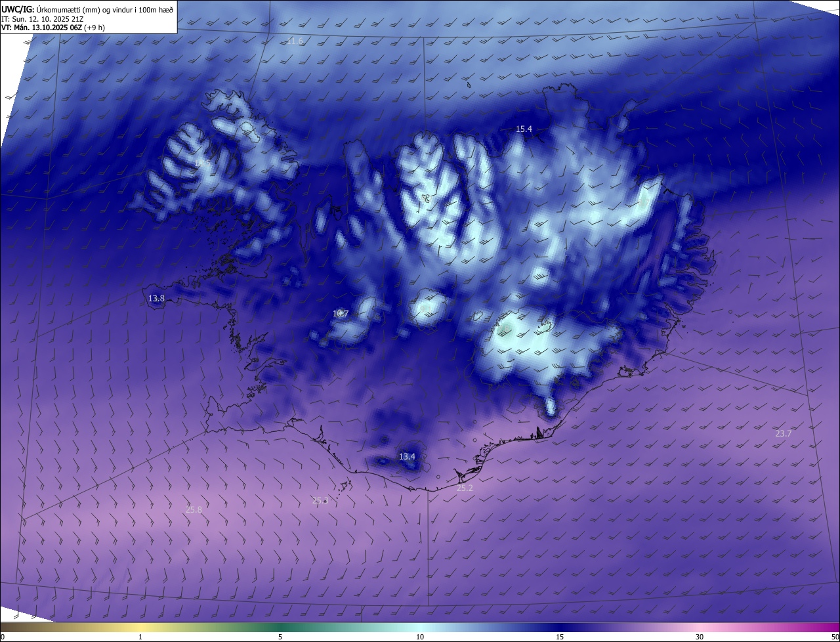Click the colorbar tick label 15
The height and width of the screenshot is (642, 840).
click(x=560, y=637)
